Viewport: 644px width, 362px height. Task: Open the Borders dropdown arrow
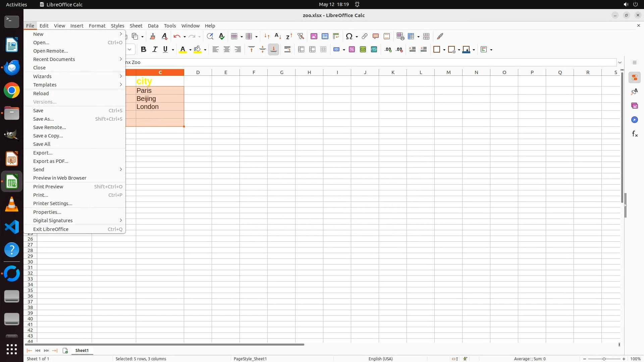point(444,50)
